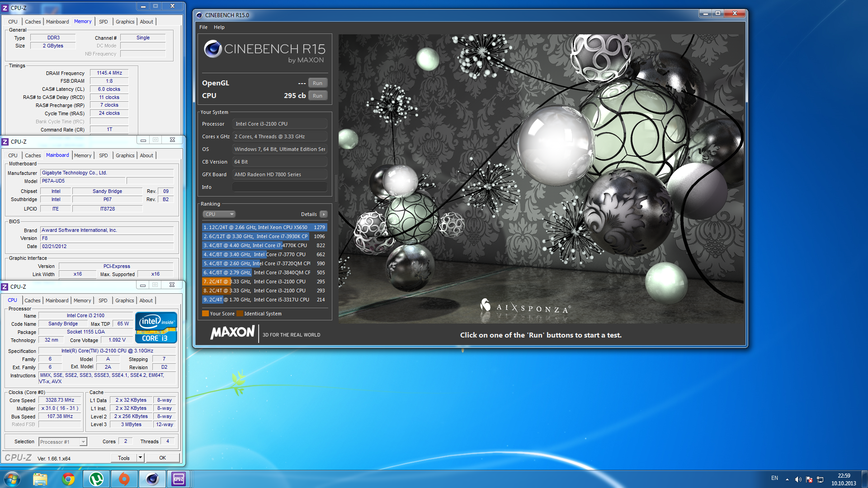
Task: Open the Cinebench File menu
Action: pos(203,27)
